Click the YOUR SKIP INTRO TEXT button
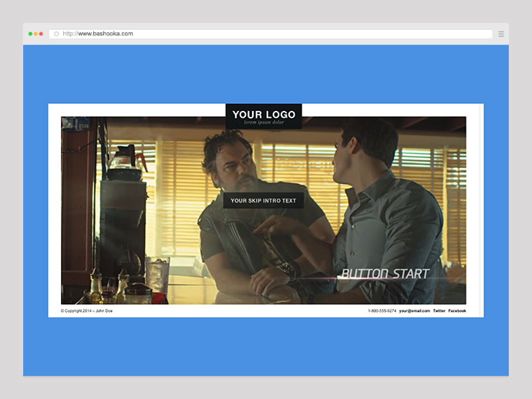Image resolution: width=532 pixels, height=399 pixels. 263,201
